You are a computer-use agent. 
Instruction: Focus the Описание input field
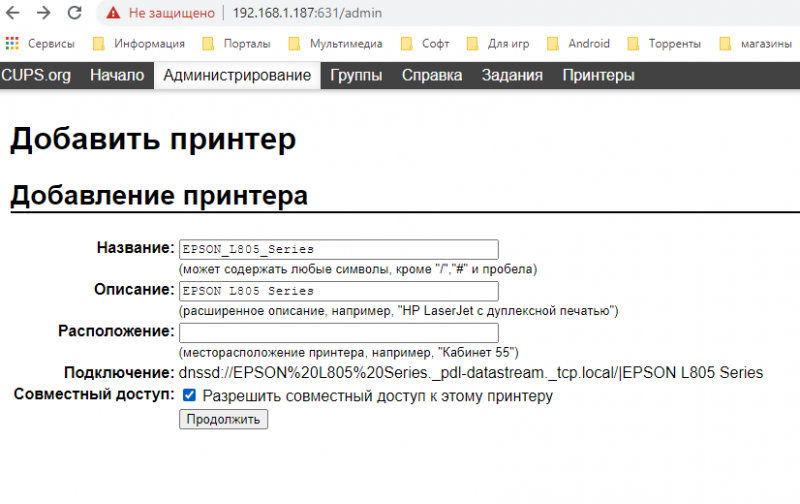(339, 291)
